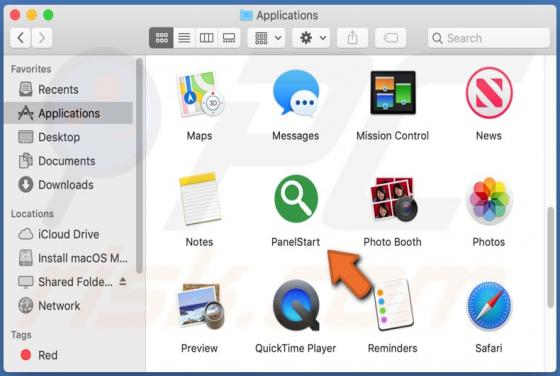Open the Photos app icon

click(x=489, y=200)
